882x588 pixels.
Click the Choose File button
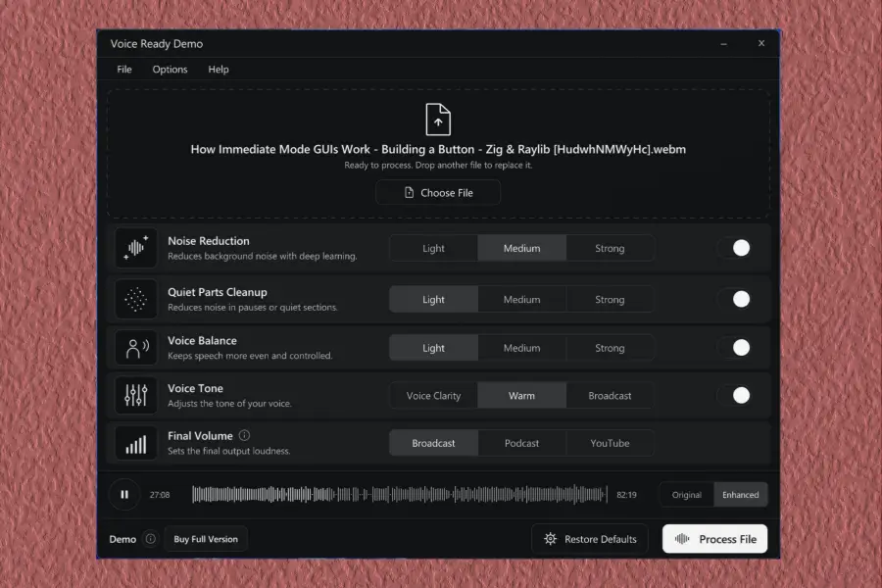(x=438, y=192)
